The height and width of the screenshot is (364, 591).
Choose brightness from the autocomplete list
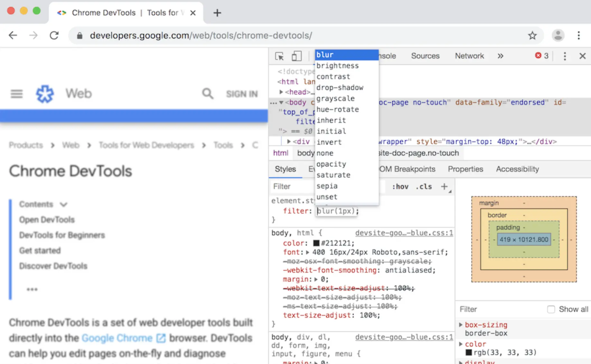coord(347,66)
